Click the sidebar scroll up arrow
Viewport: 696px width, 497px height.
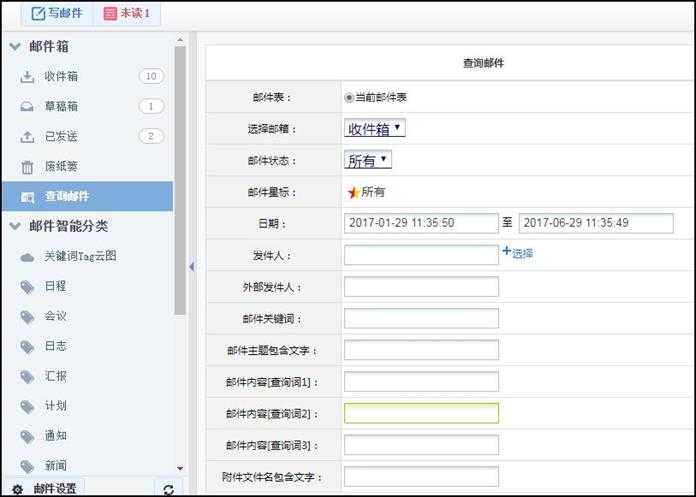coord(180,40)
